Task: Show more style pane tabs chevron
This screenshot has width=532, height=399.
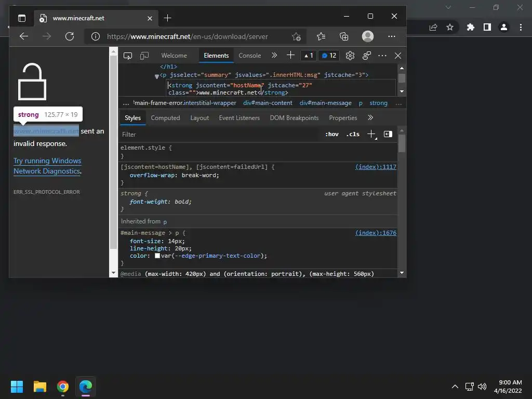Action: click(370, 117)
